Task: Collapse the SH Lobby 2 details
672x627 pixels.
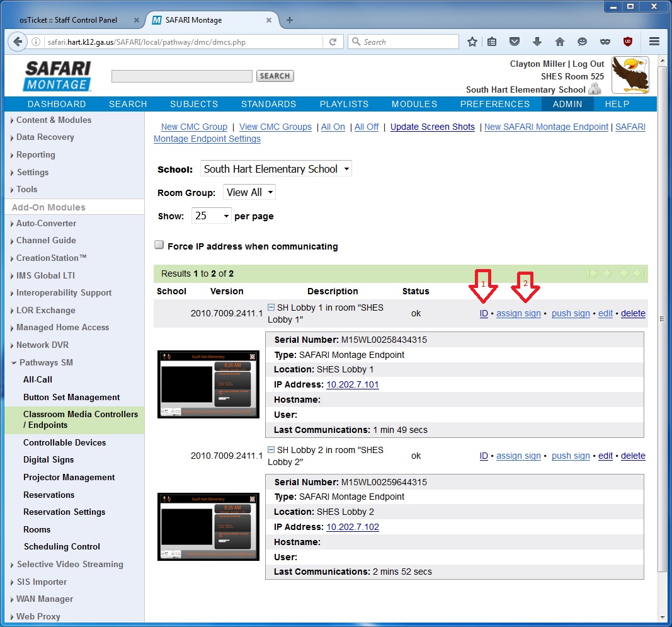Action: point(271,450)
